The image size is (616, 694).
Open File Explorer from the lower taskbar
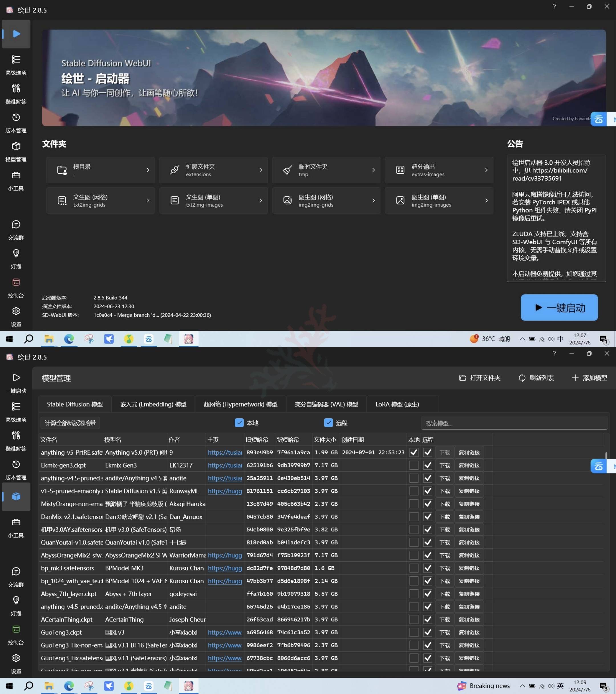point(49,686)
